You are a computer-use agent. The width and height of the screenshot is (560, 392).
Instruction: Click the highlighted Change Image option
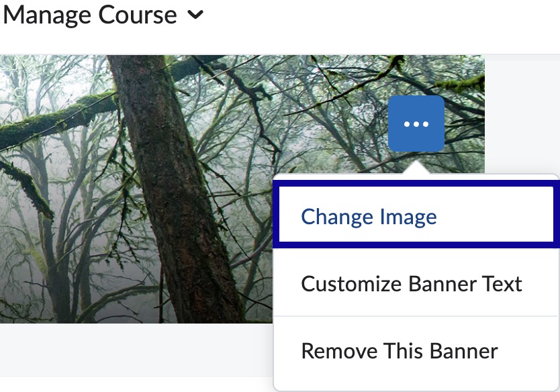[370, 216]
